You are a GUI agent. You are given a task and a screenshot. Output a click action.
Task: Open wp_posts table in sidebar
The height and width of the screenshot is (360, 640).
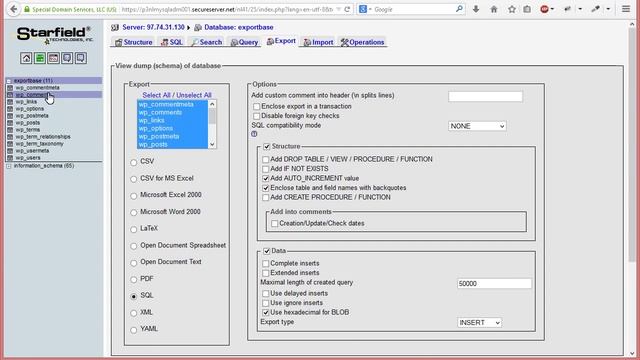tap(28, 122)
